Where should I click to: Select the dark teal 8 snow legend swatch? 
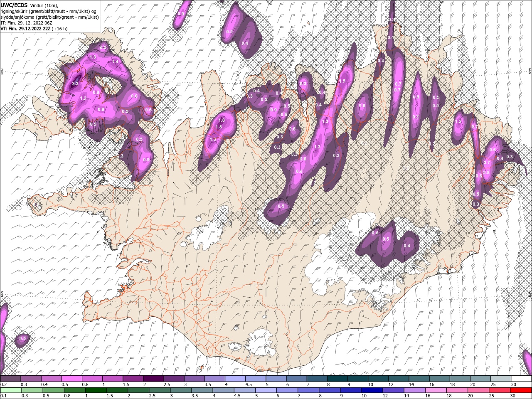(337, 379)
